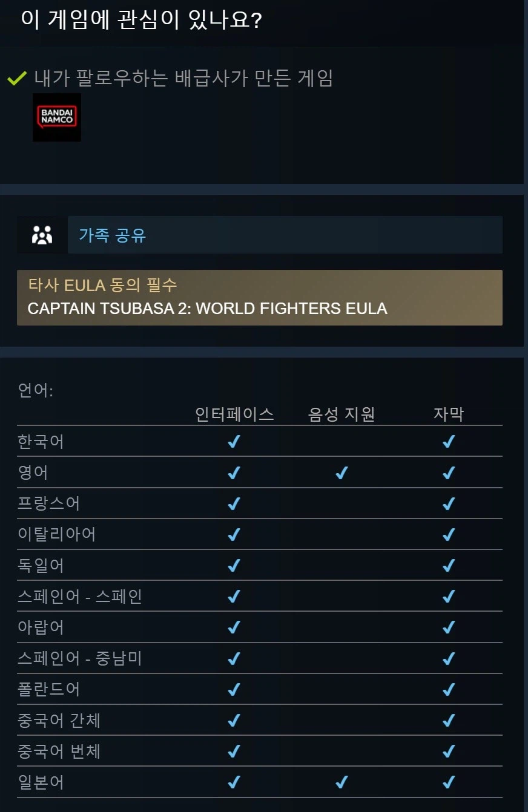The height and width of the screenshot is (812, 528).
Task: Click the Polish interface checkmark
Action: tap(233, 689)
